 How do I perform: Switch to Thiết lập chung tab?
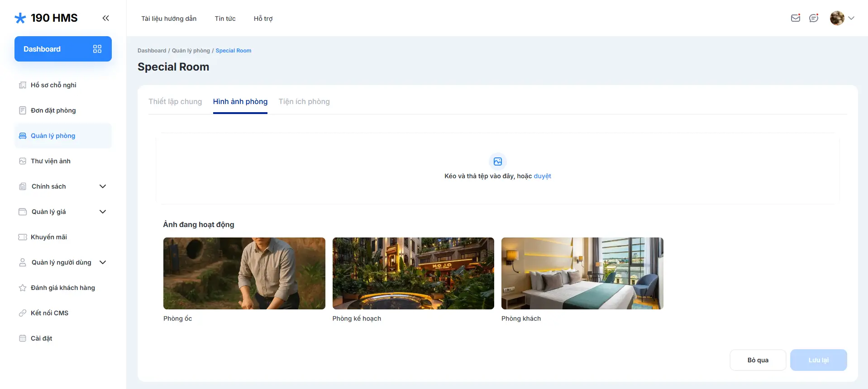175,102
